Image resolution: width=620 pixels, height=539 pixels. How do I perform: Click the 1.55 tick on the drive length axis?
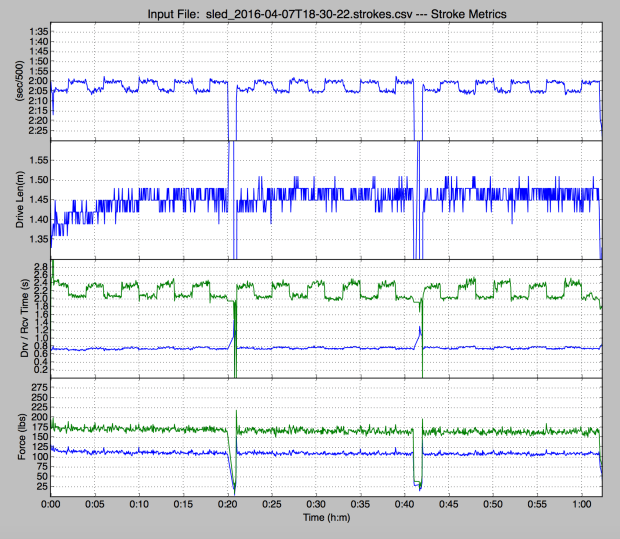[x=36, y=159]
